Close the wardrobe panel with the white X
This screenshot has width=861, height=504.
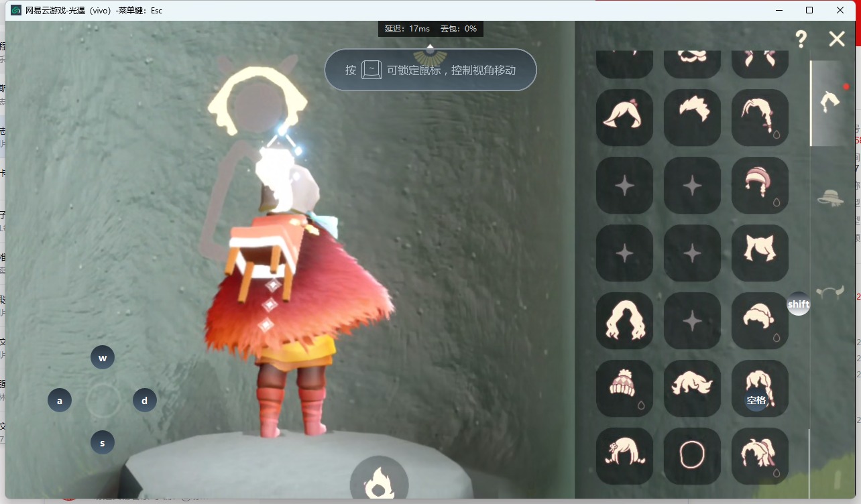pyautogui.click(x=837, y=39)
